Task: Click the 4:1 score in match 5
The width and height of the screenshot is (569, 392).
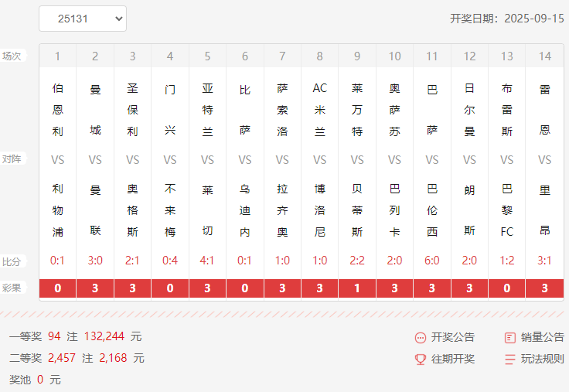Action: click(207, 261)
